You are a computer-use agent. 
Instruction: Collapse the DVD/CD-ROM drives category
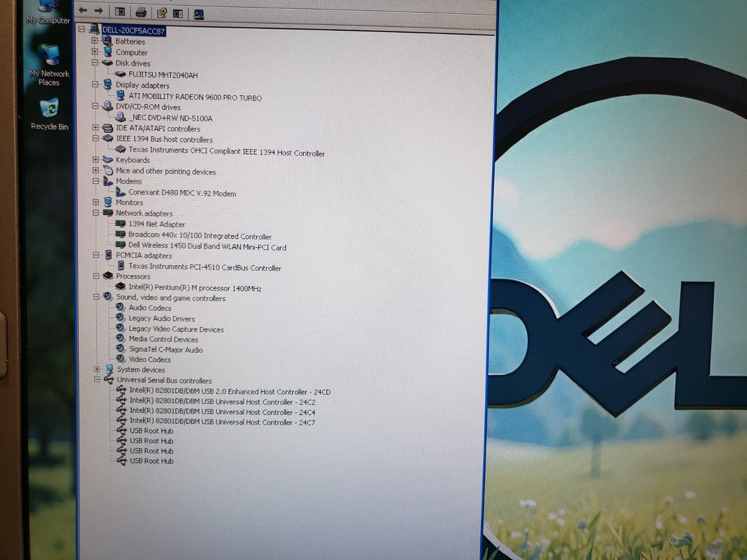[95, 106]
